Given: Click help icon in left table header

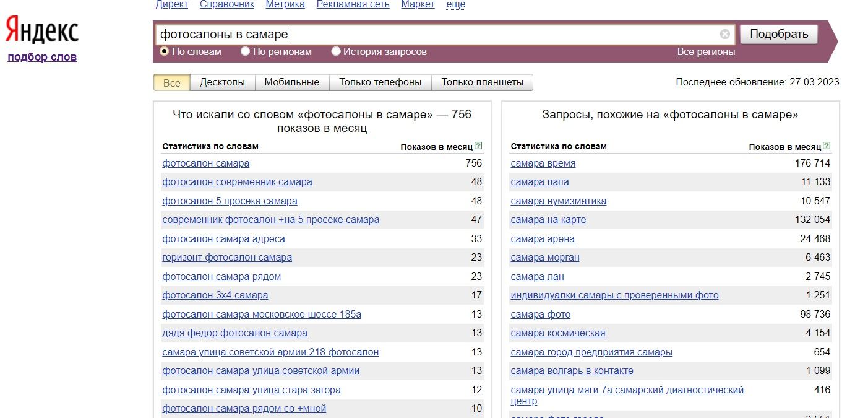Looking at the screenshot, I should (x=478, y=147).
